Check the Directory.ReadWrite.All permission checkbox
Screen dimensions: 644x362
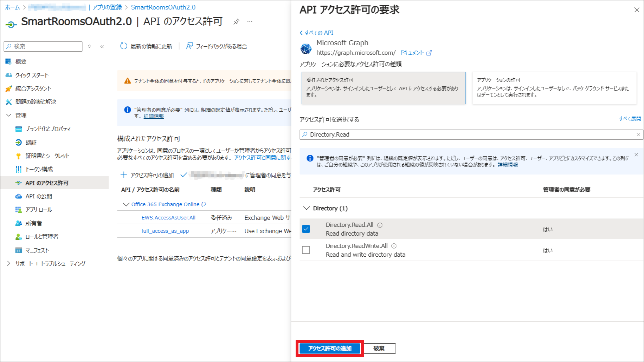click(x=306, y=250)
